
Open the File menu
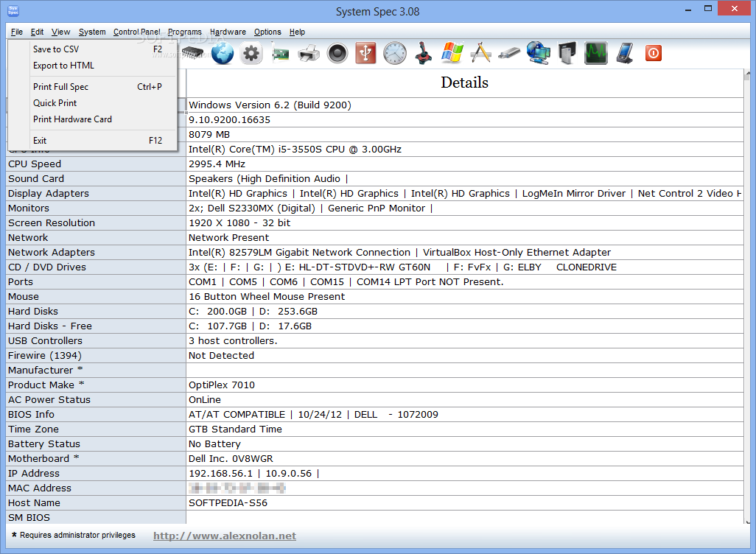[17, 32]
